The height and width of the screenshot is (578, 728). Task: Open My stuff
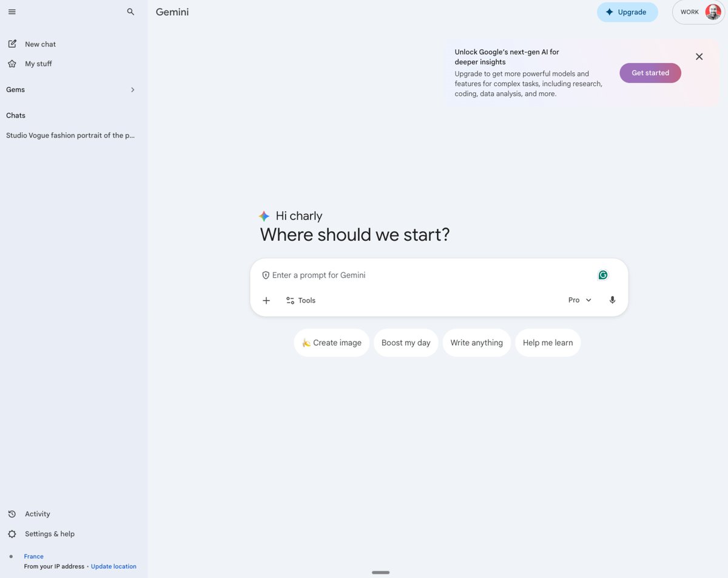pyautogui.click(x=30, y=64)
